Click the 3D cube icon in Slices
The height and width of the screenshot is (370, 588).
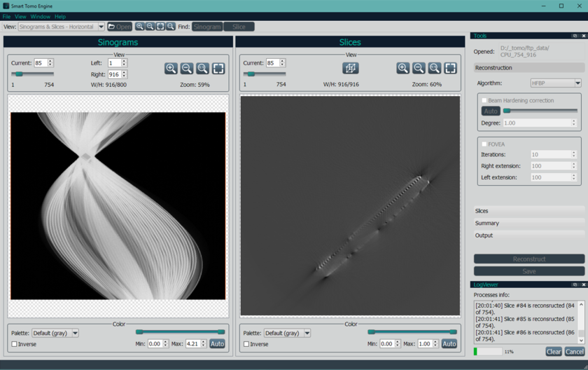tap(350, 68)
